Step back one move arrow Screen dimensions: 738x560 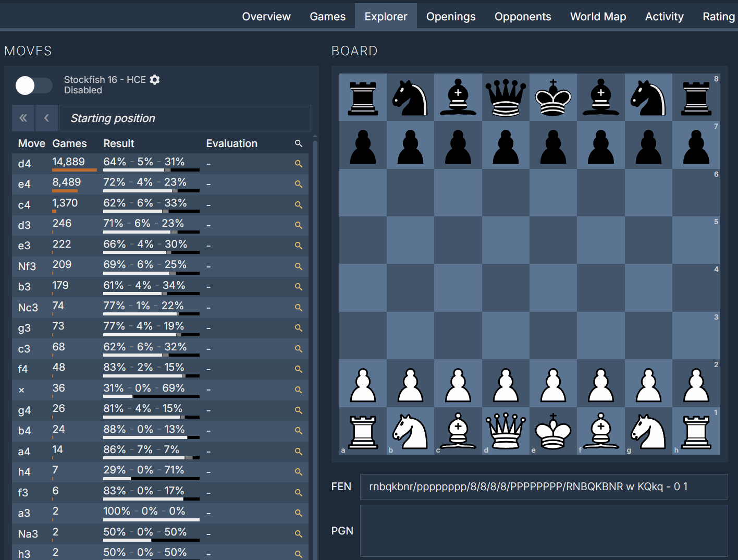coord(47,118)
